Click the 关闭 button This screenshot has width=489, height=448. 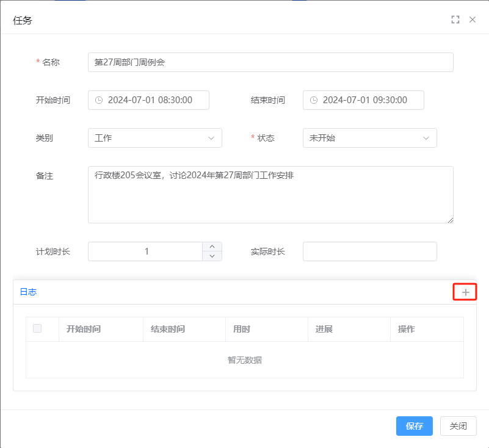click(x=458, y=426)
